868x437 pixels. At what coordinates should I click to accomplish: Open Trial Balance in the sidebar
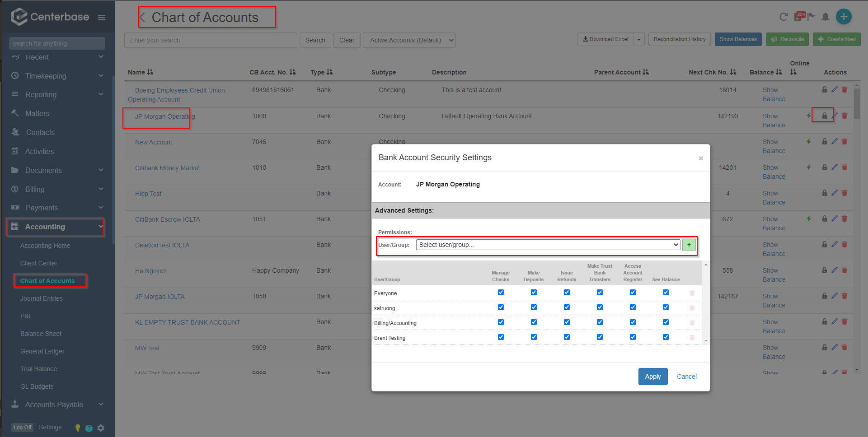39,369
